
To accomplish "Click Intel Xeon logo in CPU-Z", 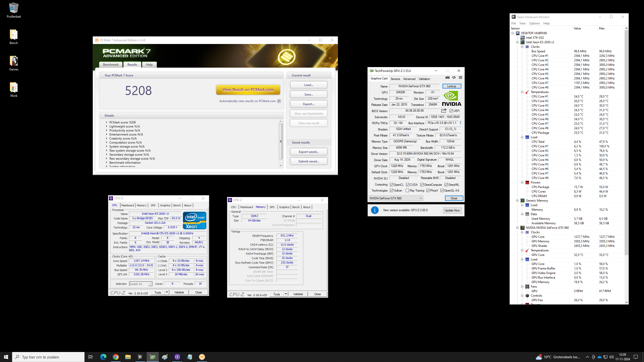I will (x=194, y=220).
